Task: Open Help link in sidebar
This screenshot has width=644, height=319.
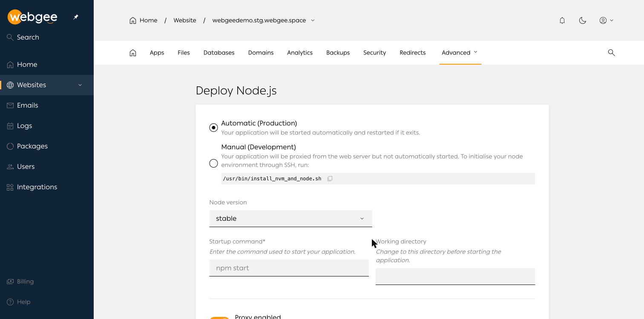Action: tap(24, 302)
